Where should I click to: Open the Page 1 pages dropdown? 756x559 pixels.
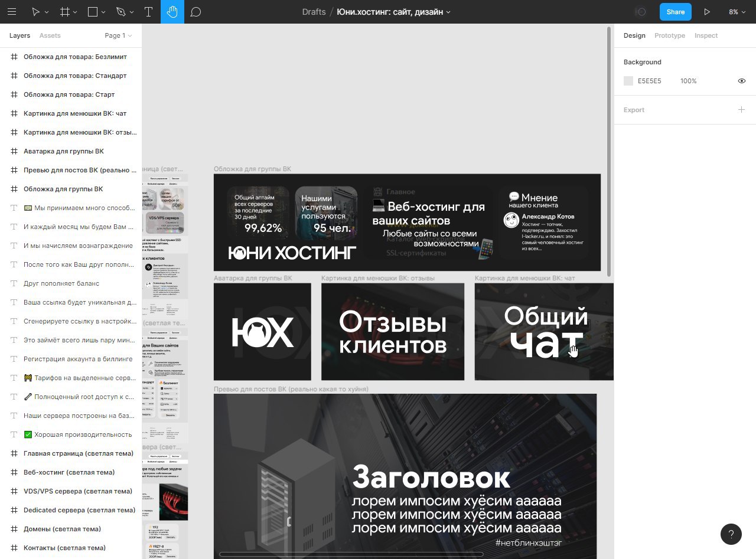[x=118, y=35]
